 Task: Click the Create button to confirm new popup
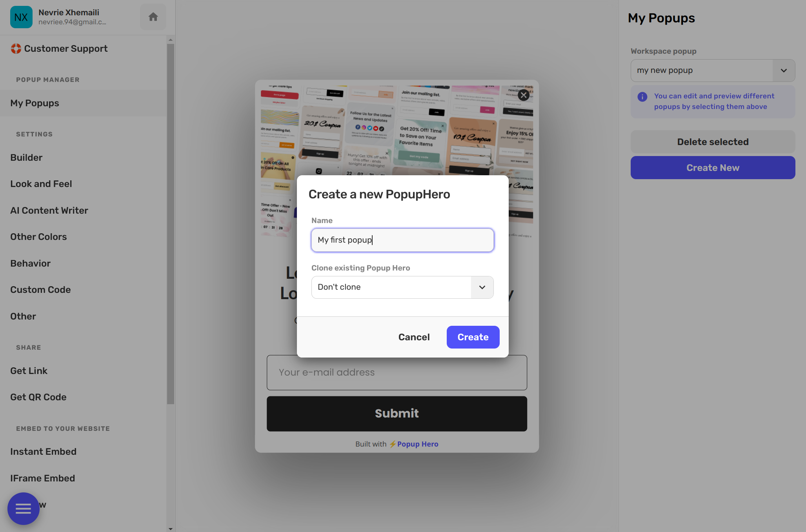coord(473,337)
